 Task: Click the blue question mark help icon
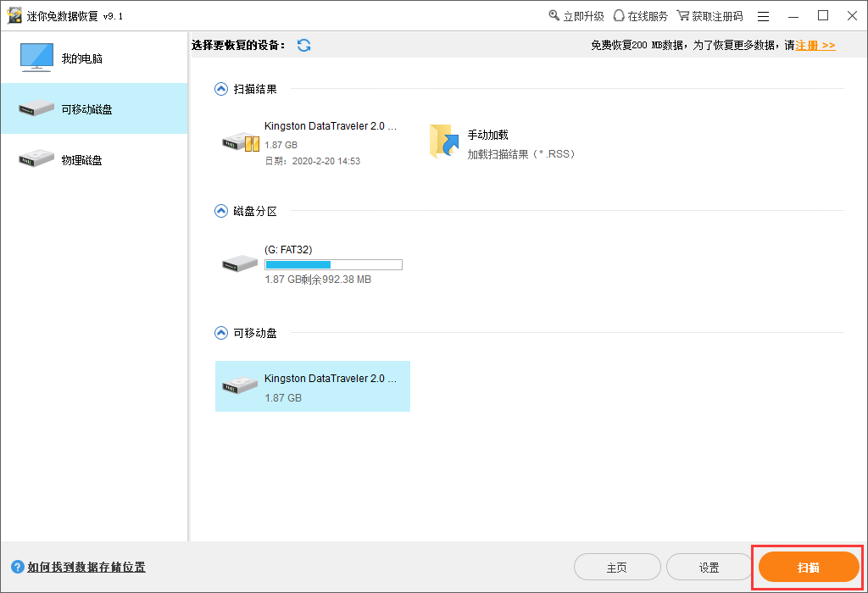[x=17, y=567]
